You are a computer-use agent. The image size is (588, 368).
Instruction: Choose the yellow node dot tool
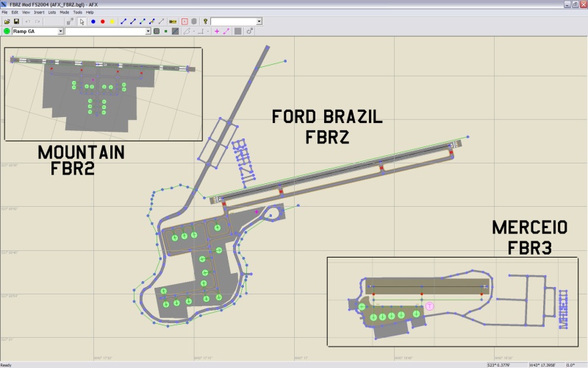point(112,21)
